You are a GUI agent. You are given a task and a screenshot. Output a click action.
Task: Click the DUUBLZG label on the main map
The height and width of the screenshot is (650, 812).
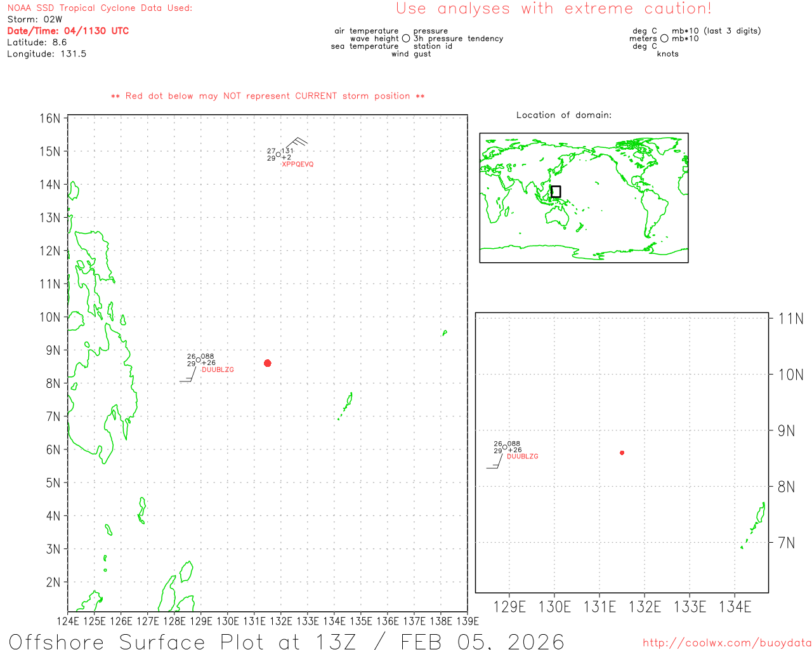coord(218,369)
